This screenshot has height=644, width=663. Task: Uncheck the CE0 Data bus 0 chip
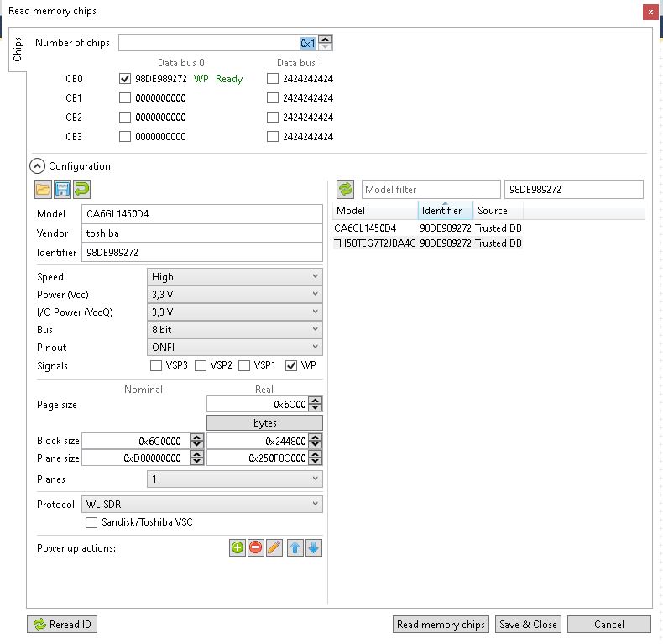pos(125,79)
